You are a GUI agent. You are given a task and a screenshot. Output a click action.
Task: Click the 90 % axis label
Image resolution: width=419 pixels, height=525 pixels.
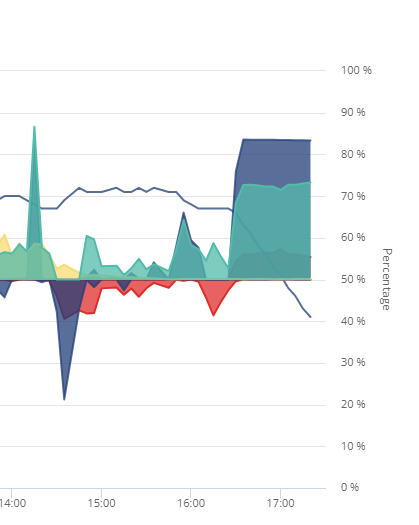353,112
